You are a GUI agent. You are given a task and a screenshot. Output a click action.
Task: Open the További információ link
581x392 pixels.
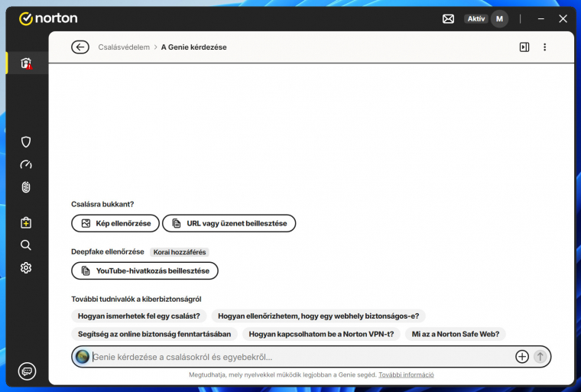[x=406, y=375]
